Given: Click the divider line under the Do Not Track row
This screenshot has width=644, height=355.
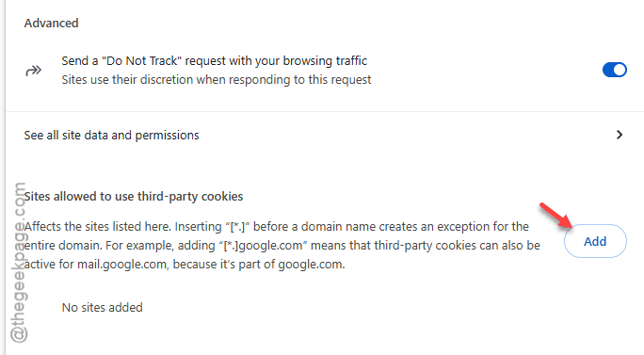Looking at the screenshot, I should point(325,111).
